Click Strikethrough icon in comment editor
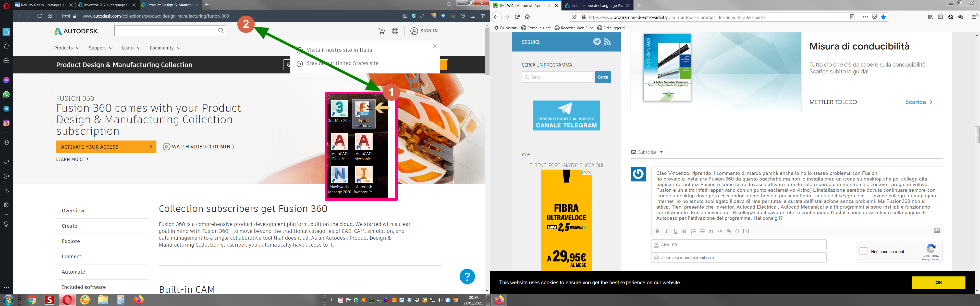The height and width of the screenshot is (306, 980). [x=684, y=232]
